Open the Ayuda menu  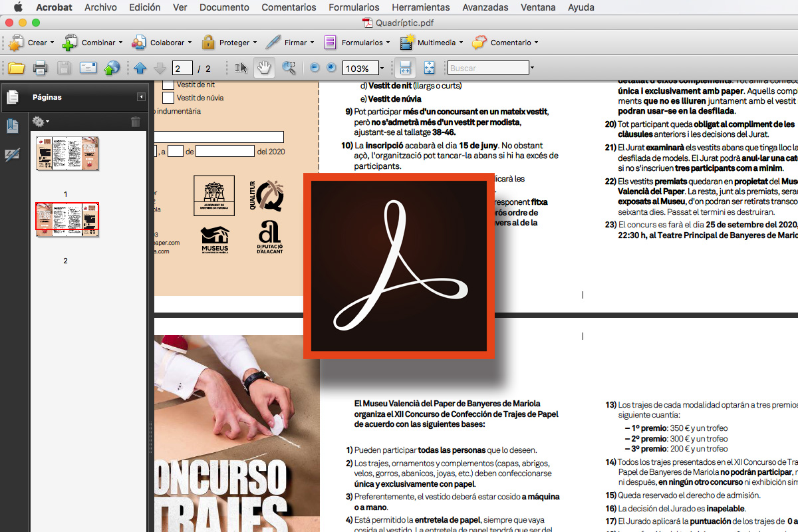tap(581, 7)
